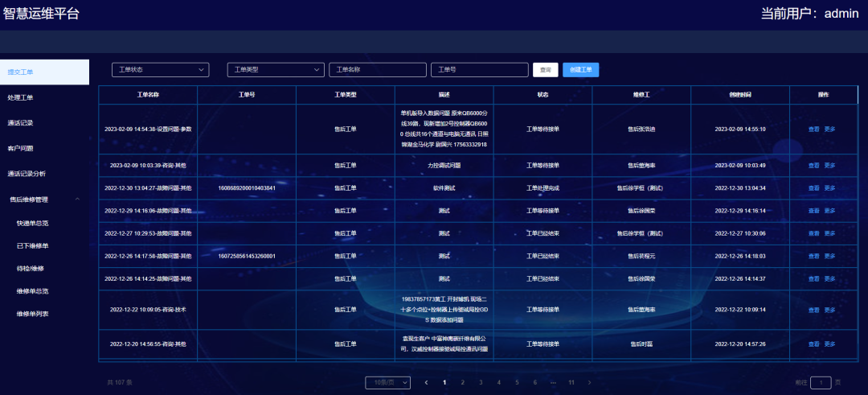Click the 创建工单 button
868x395 pixels.
tap(580, 70)
